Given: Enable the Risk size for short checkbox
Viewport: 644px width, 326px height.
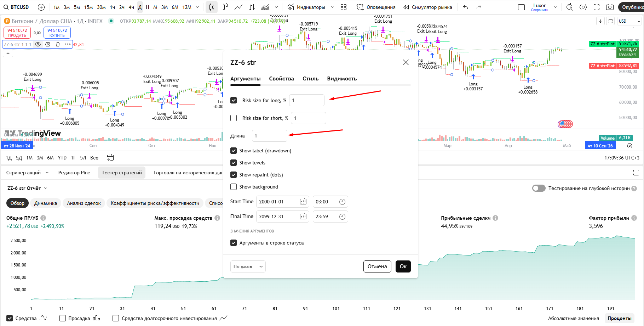Looking at the screenshot, I should pos(234,118).
